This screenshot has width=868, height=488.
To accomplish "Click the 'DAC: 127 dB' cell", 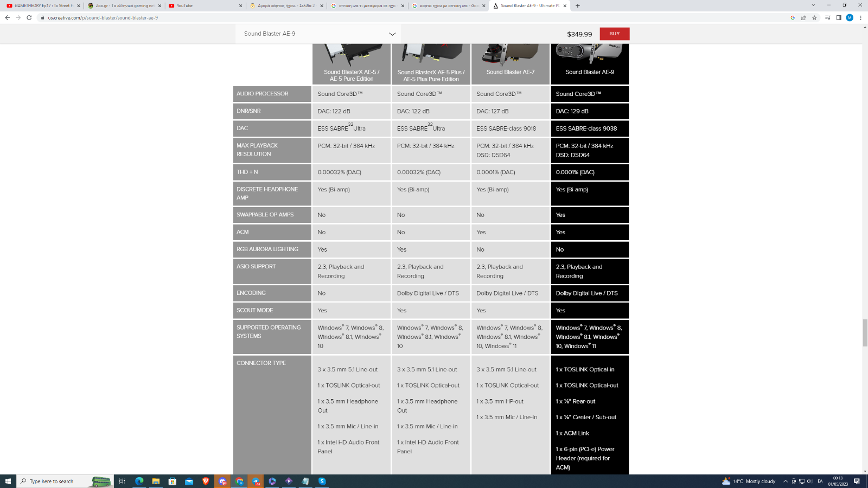I will [x=510, y=111].
